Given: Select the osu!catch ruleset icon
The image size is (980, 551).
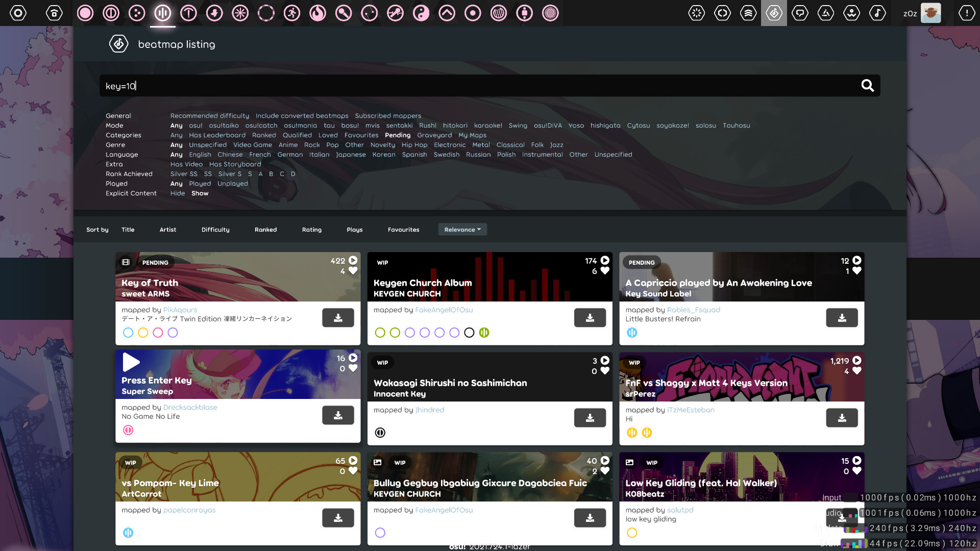Looking at the screenshot, I should coord(136,13).
